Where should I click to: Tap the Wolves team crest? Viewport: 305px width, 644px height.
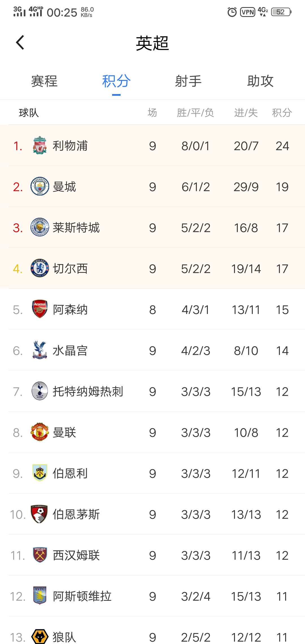[x=40, y=637]
